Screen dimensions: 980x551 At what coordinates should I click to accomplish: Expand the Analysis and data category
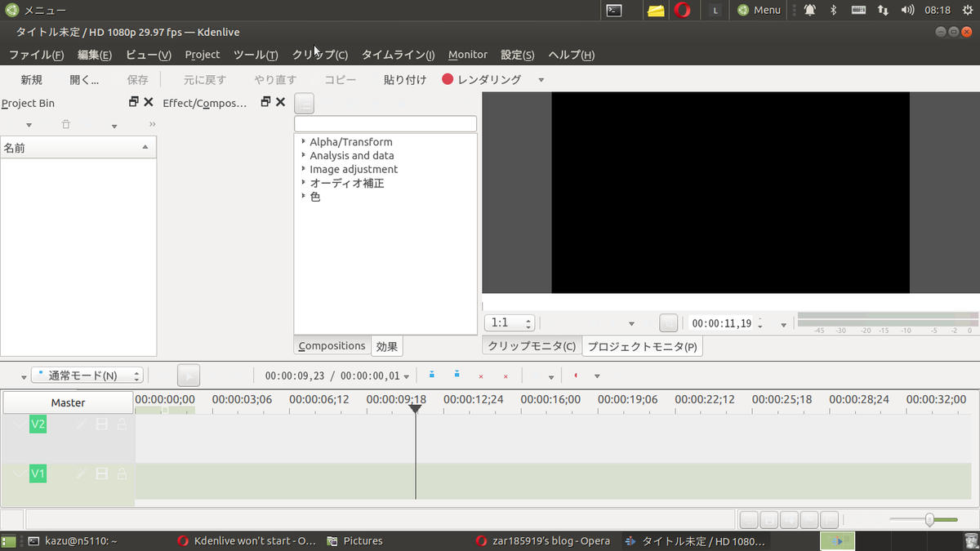coord(303,155)
